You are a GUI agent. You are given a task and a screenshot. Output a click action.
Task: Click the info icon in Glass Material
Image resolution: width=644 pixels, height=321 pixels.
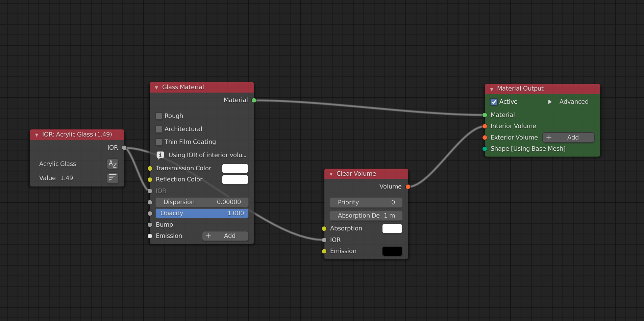point(160,155)
